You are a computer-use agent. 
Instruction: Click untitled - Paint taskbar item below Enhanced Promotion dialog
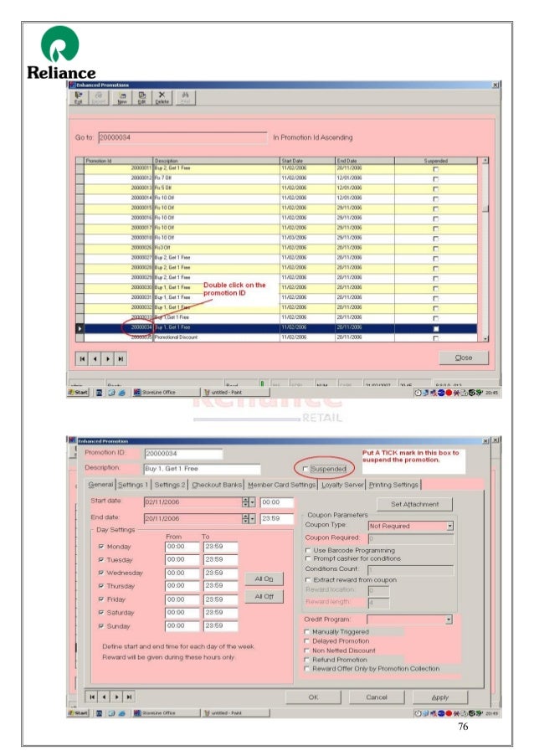point(235,712)
